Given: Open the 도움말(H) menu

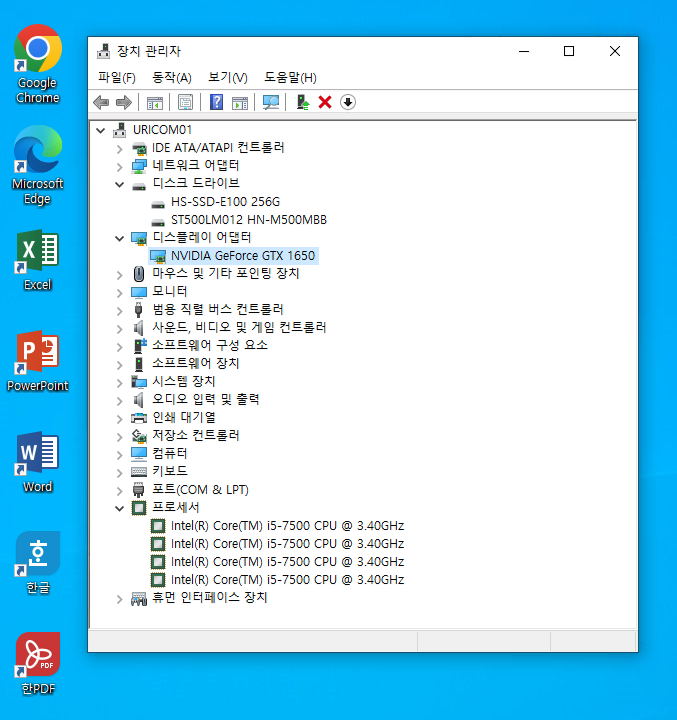Looking at the screenshot, I should 290,78.
